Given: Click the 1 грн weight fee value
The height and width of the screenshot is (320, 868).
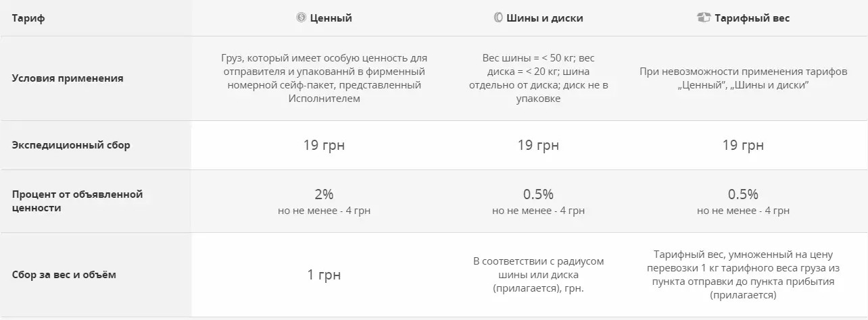Looking at the screenshot, I should (x=324, y=275).
